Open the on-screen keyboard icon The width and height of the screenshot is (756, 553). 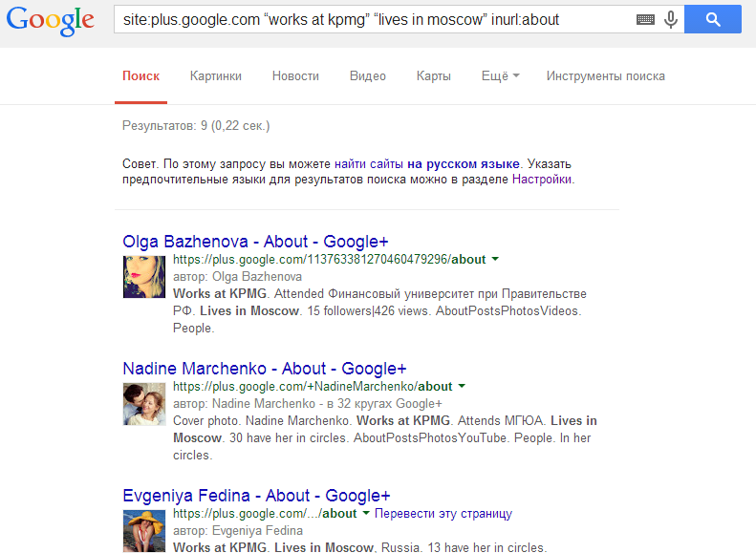click(x=645, y=20)
